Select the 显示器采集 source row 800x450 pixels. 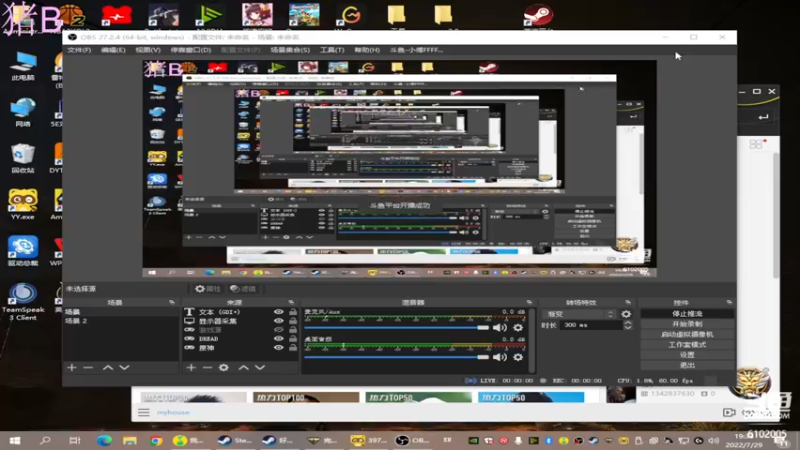[x=240, y=321]
